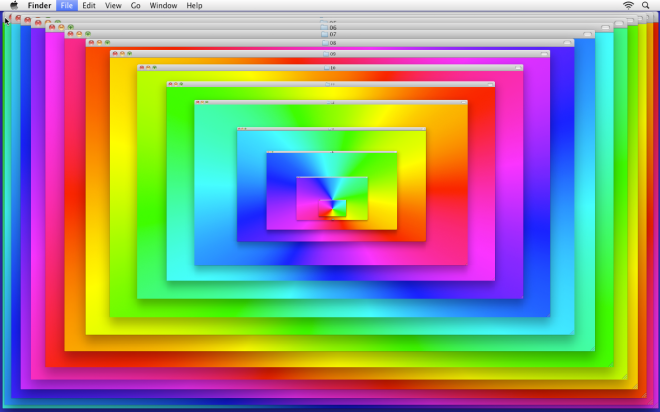The height and width of the screenshot is (412, 660).
Task: Open Spotlight search magnifying glass
Action: click(x=646, y=6)
